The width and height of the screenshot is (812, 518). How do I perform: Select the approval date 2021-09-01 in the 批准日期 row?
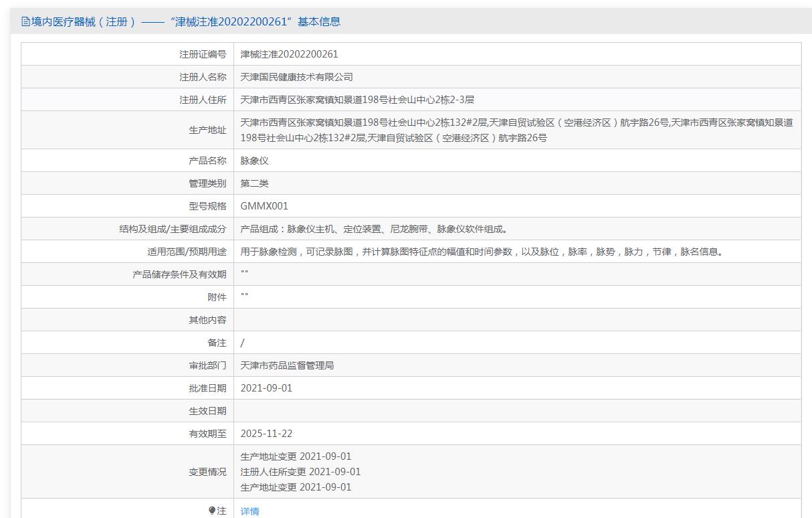pos(266,388)
